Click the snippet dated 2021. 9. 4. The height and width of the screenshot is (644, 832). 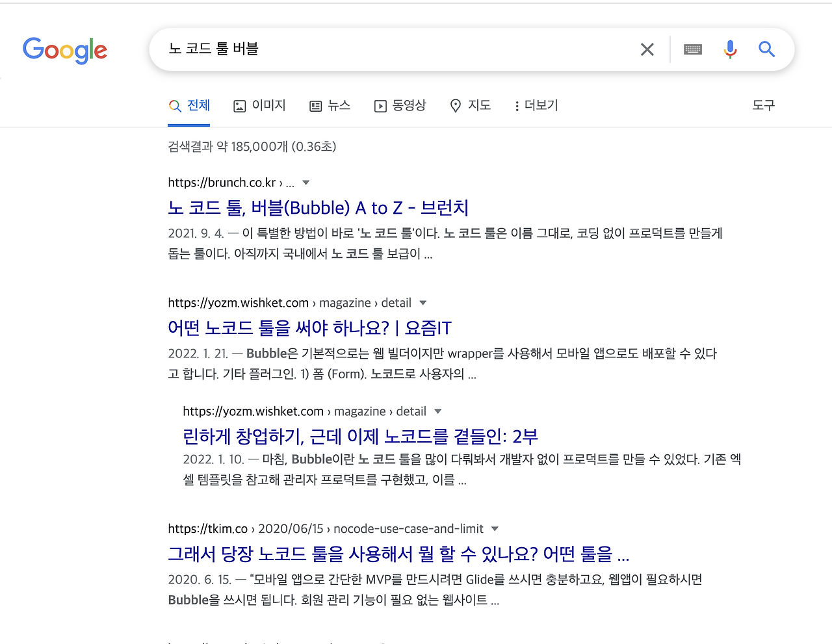445,244
